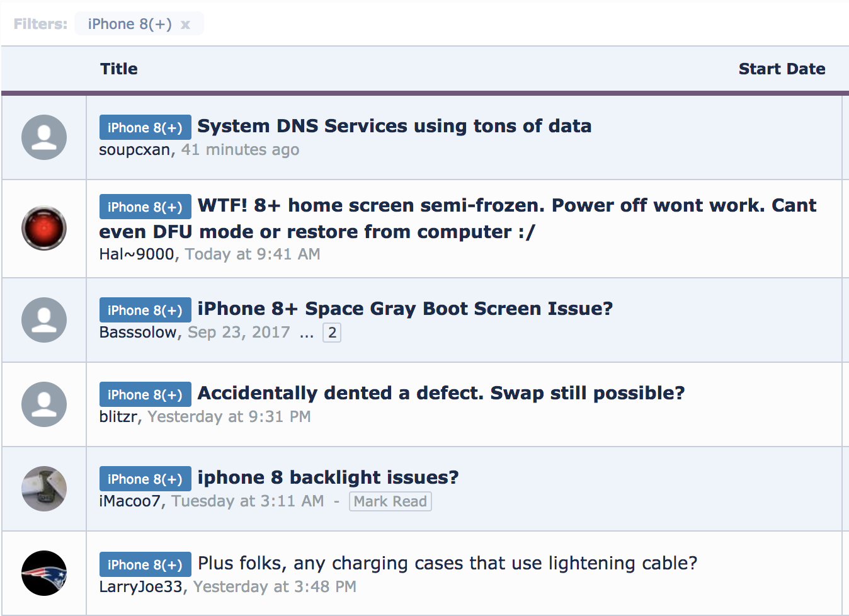Go to page 2 of Boot Screen thread
The width and height of the screenshot is (849, 616).
click(332, 333)
